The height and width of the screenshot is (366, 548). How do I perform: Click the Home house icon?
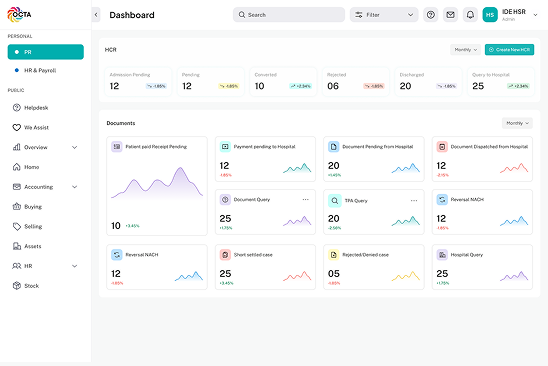click(x=16, y=167)
